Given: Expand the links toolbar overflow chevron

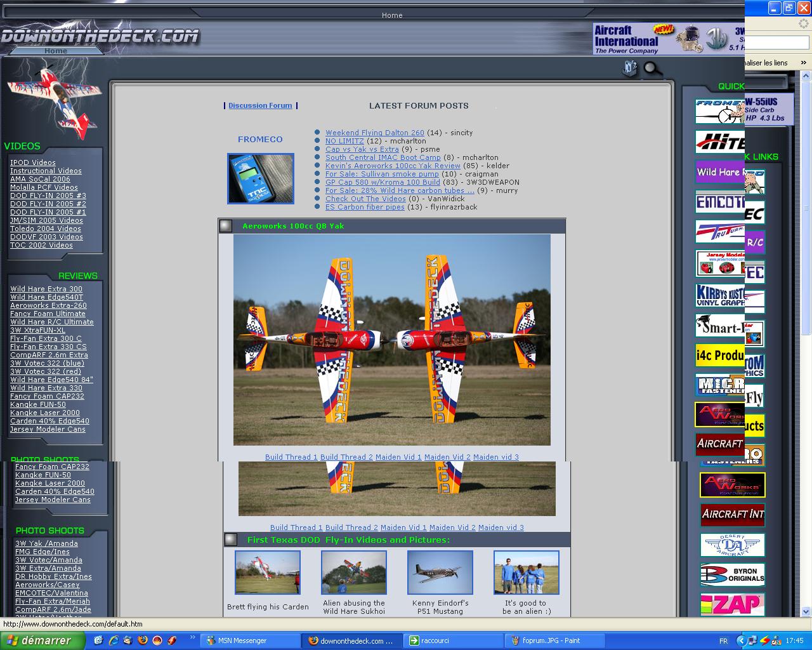Looking at the screenshot, I should 804,63.
